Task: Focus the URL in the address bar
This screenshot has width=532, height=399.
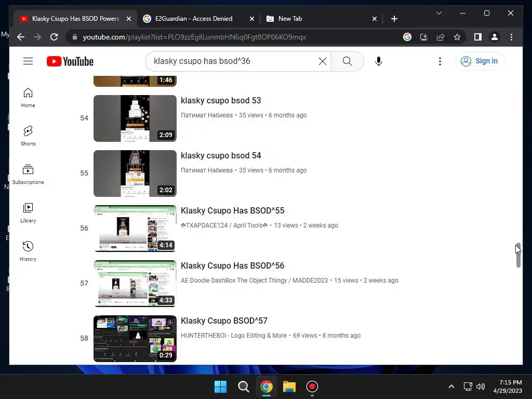Action: [x=194, y=37]
